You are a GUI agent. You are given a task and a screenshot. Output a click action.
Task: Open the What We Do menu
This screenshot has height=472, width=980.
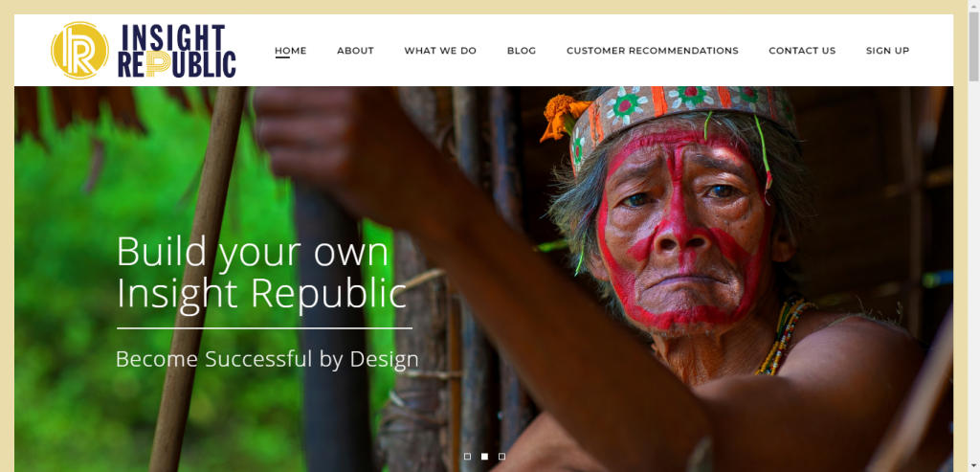pos(440,51)
